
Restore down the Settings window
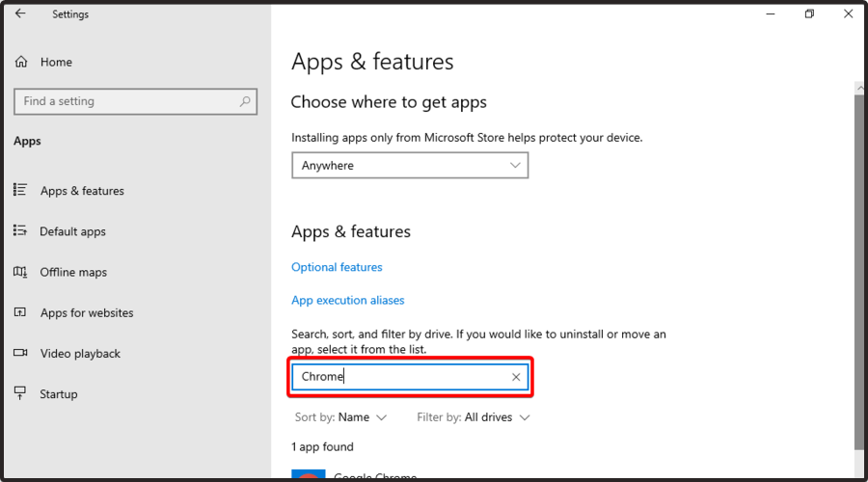coord(809,13)
